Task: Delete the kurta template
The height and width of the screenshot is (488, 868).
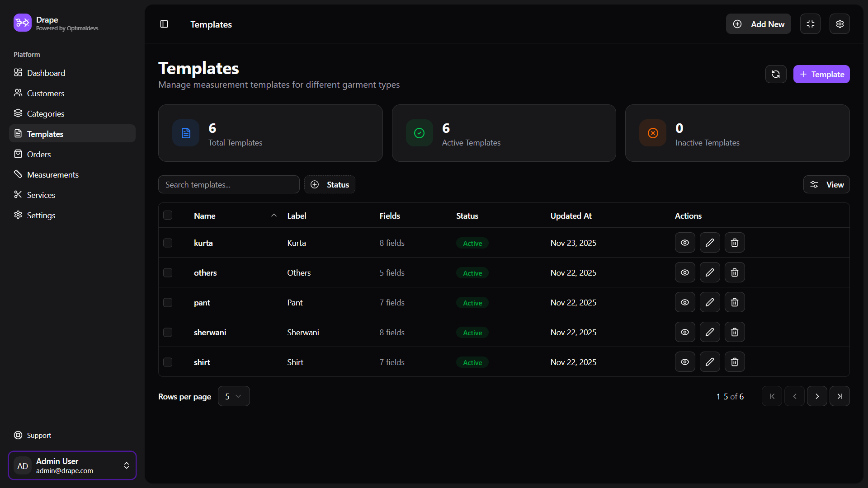Action: point(735,243)
